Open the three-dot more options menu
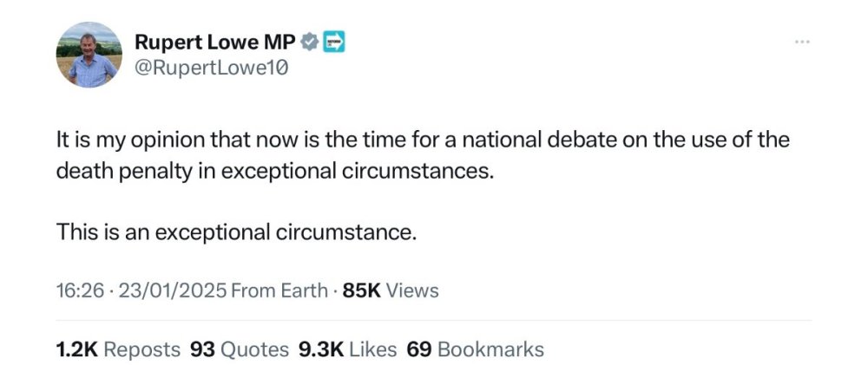This screenshot has height=365, width=868. click(804, 42)
